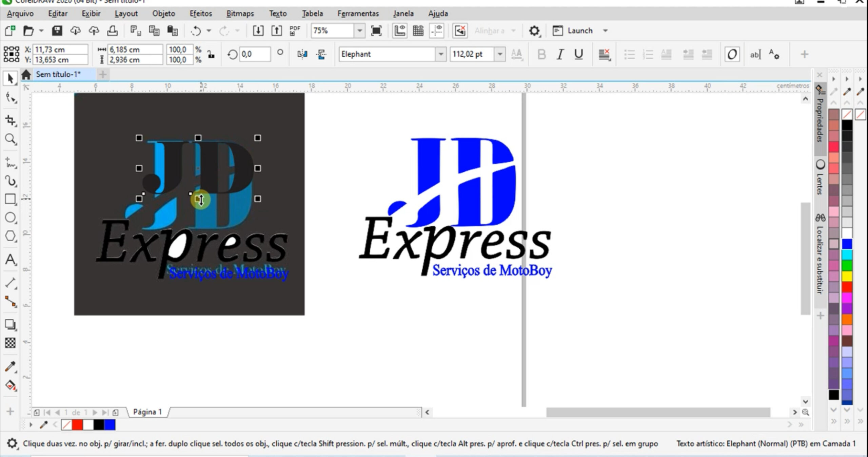Open the font size 112,02 pt dropdown
Screen dimensions: 868x457
click(499, 54)
